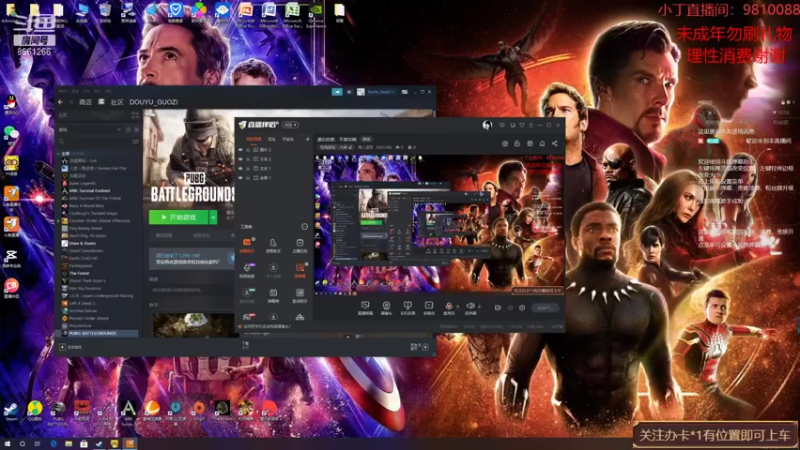
Task: Open the Steam Community (社区) tab
Action: [117, 102]
